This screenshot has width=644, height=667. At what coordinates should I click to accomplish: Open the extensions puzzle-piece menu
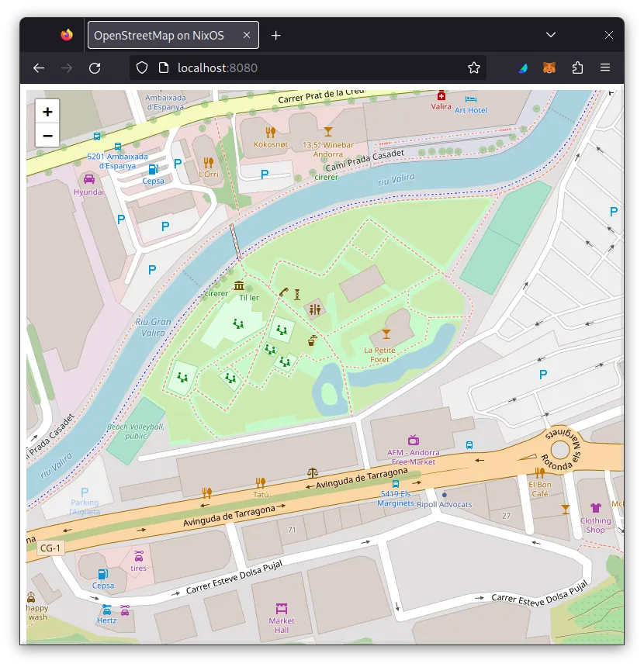pyautogui.click(x=577, y=67)
